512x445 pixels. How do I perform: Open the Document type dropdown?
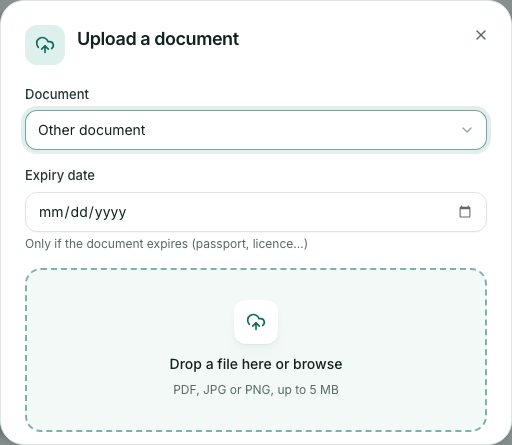[256, 130]
